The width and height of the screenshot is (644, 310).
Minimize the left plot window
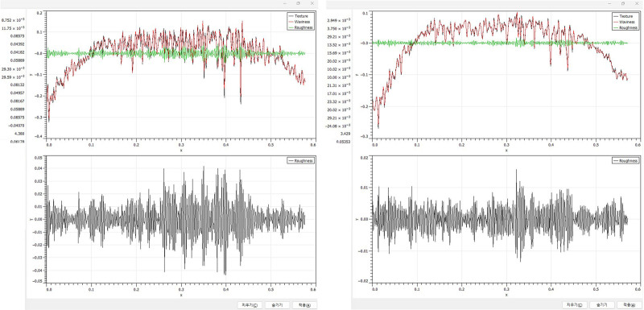tap(285, 3)
